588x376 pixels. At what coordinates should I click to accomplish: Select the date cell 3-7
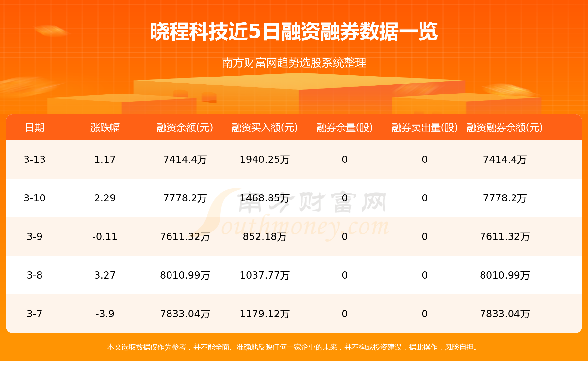pyautogui.click(x=35, y=314)
